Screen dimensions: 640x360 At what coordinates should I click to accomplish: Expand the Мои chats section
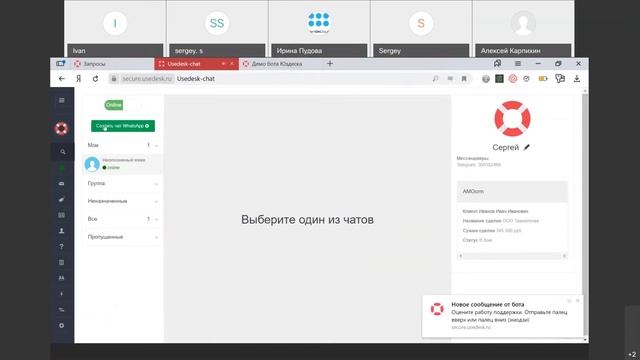[122, 145]
